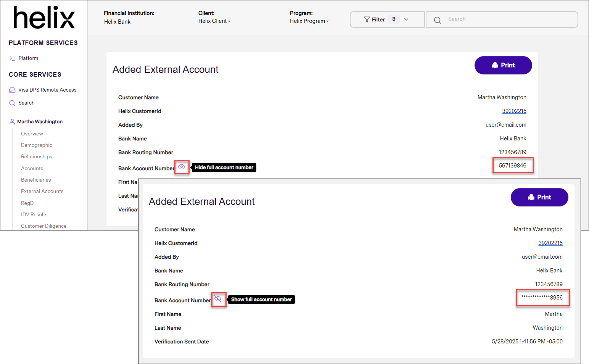
Task: Open the External Accounts sidebar item
Action: pyautogui.click(x=42, y=192)
